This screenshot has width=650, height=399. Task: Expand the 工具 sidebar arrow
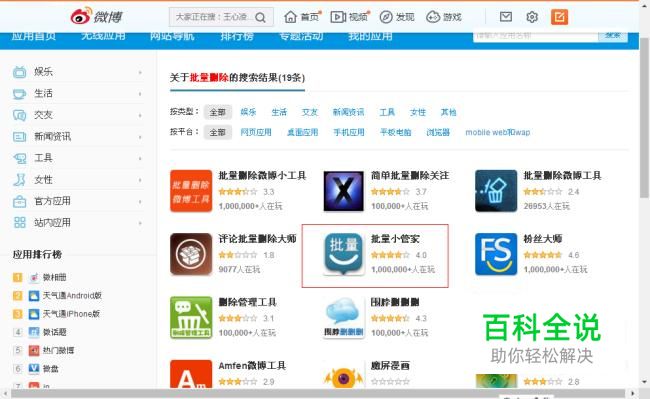(140, 158)
